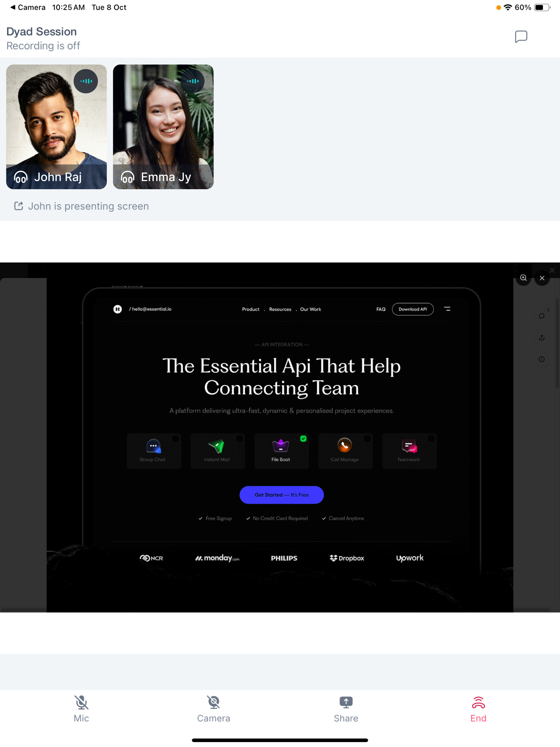End the call with the End button
The image size is (560, 747).
tap(478, 709)
